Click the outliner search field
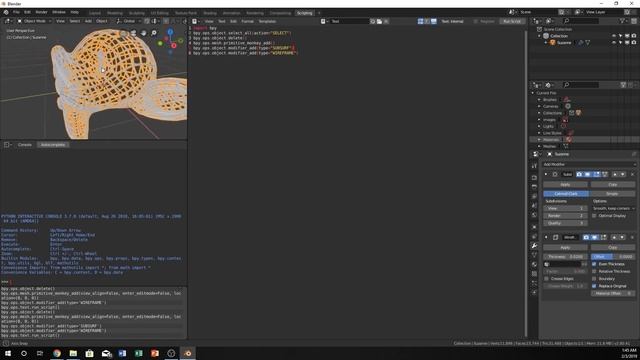Viewport: 640px width, 360px height. pyautogui.click(x=580, y=21)
